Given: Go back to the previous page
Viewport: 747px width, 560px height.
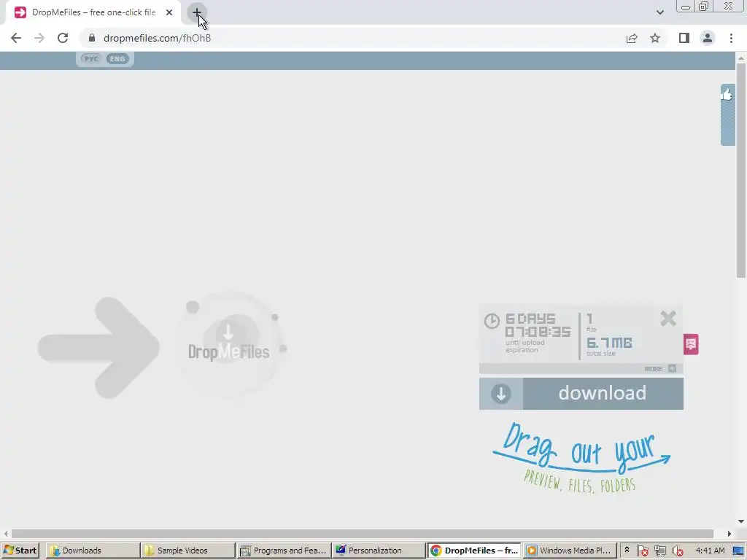Looking at the screenshot, I should [16, 38].
